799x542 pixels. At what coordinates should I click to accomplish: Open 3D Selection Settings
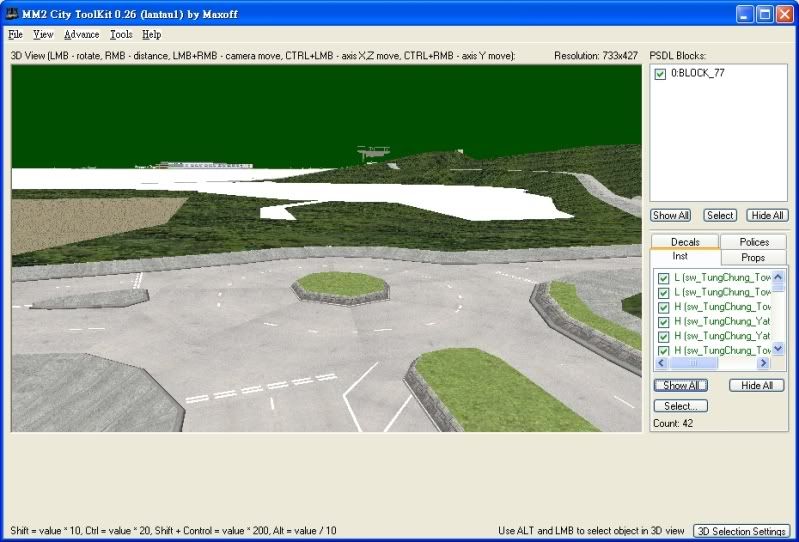coord(742,531)
